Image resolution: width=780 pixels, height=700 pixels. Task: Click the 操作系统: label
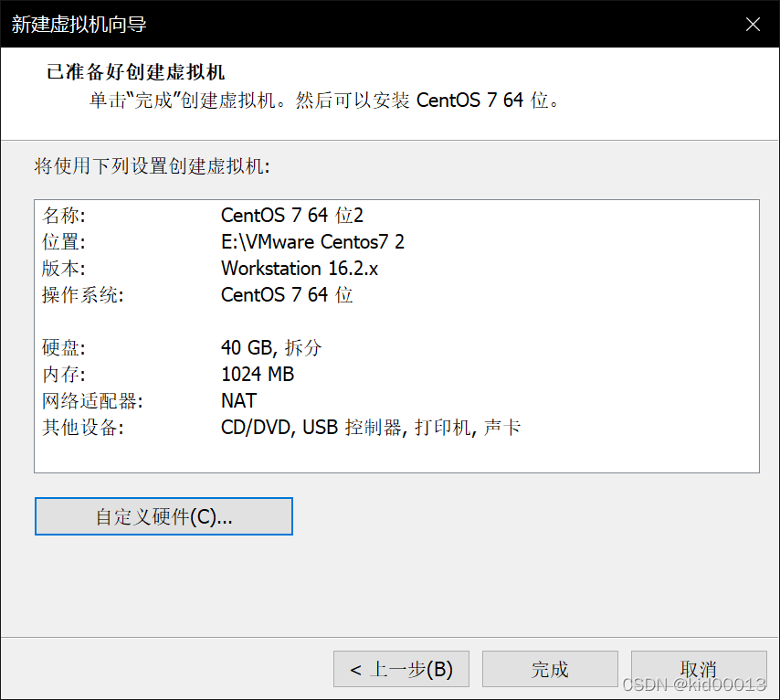82,295
